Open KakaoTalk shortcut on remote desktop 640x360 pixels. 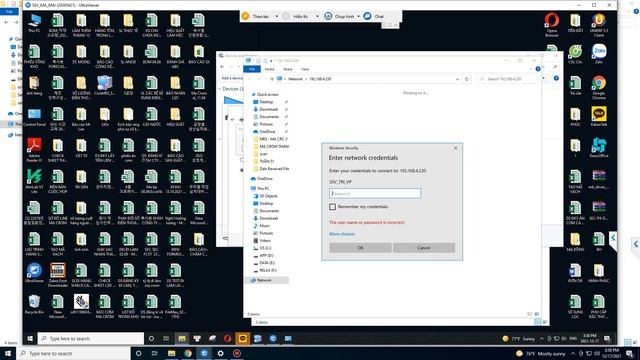[599, 117]
